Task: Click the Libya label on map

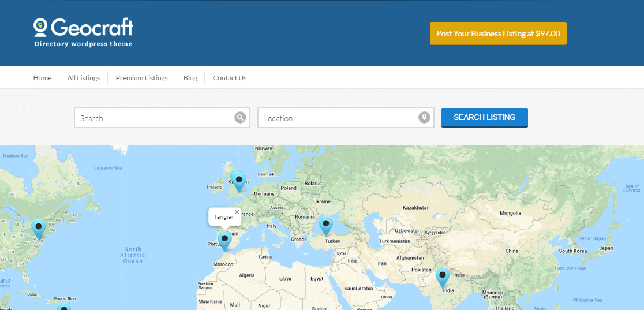Action: (285, 278)
